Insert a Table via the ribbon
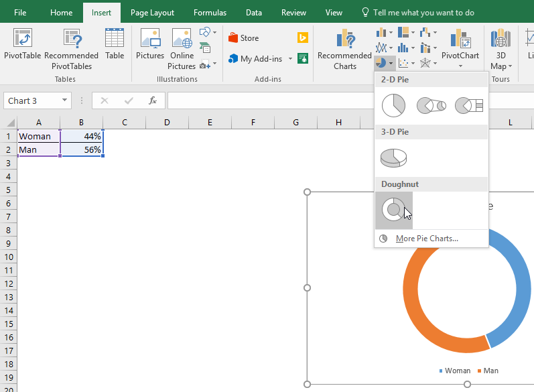The height and width of the screenshot is (392, 534). (115, 44)
